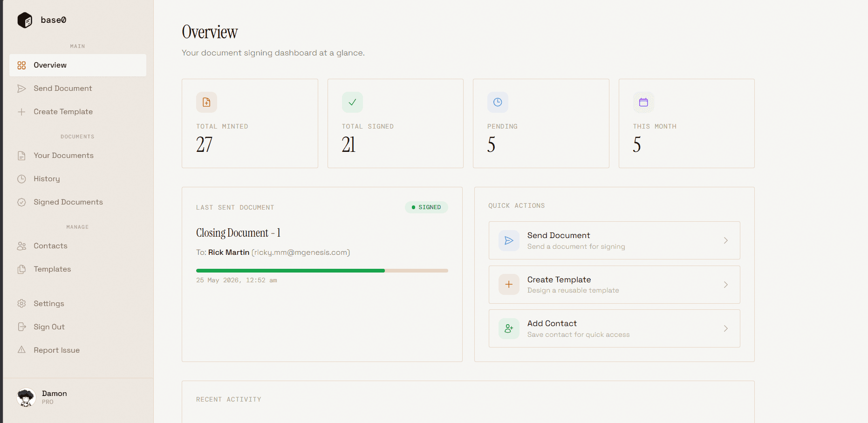Image resolution: width=868 pixels, height=423 pixels.
Task: Click the Add Contact quick action title
Action: tap(552, 323)
